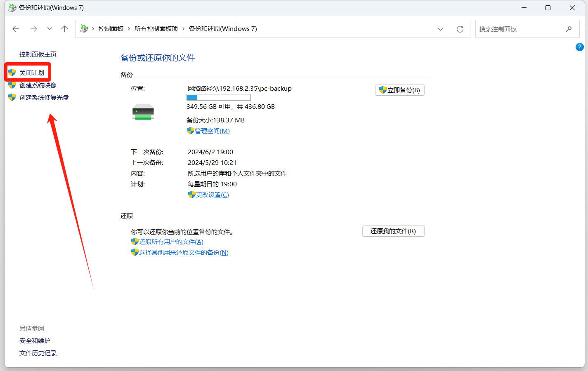The image size is (588, 371).
Task: Click the network drive icon
Action: coord(143,112)
